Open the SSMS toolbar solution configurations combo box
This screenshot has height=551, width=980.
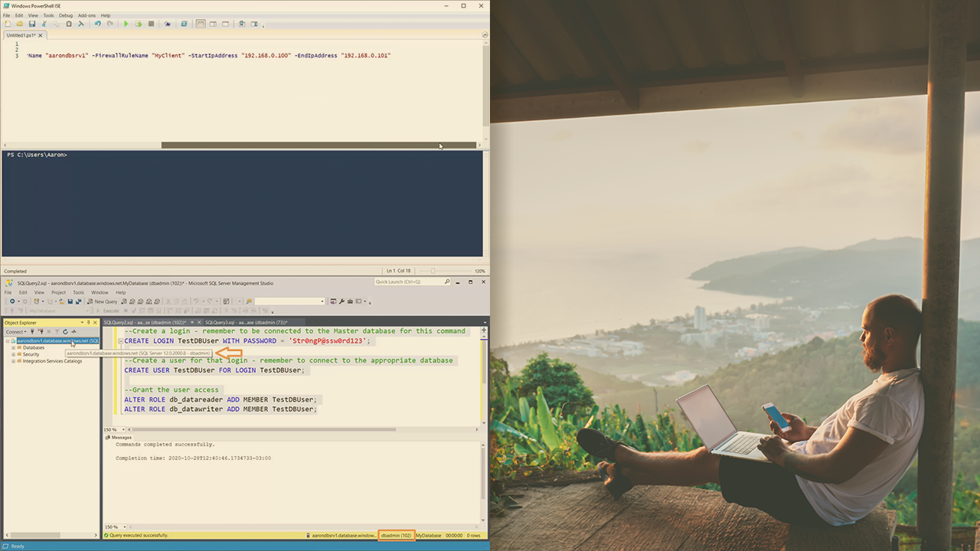(290, 302)
